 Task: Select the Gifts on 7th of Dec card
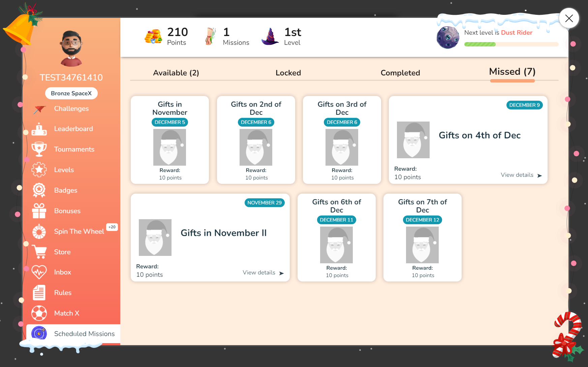[422, 237]
